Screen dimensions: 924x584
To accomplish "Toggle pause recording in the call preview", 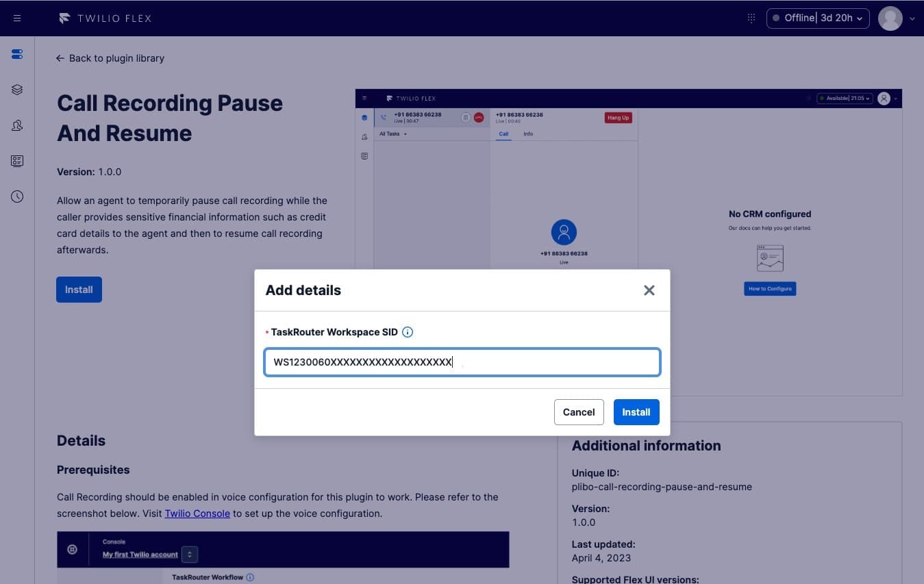I will 464,117.
